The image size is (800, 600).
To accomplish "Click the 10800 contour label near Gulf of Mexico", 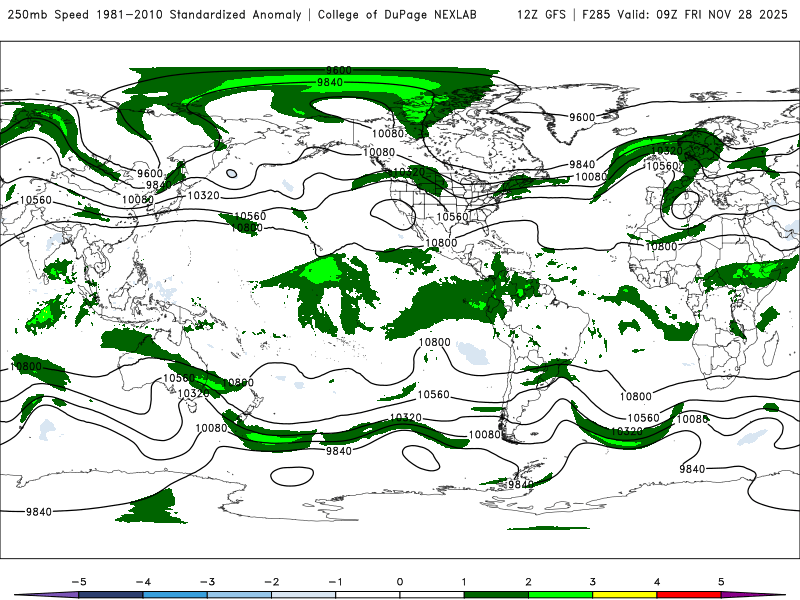I will coord(441,243).
